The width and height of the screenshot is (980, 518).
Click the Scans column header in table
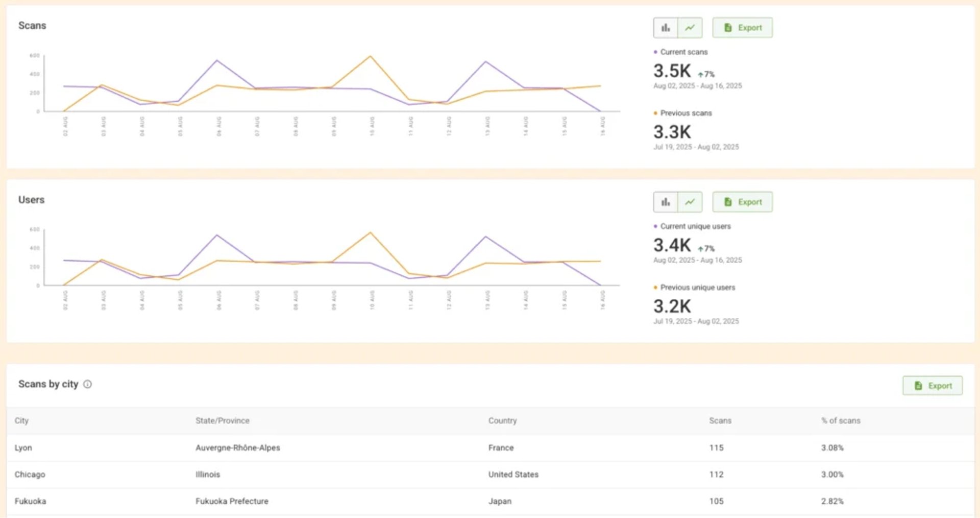(x=720, y=420)
